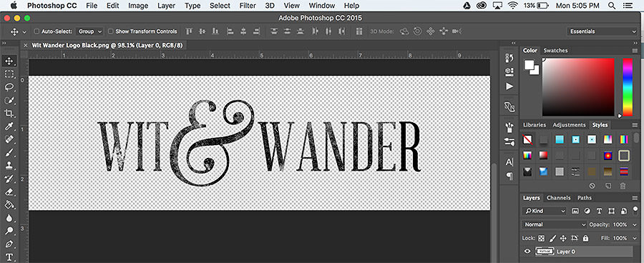Open the Actions panel play icon

pos(509,86)
